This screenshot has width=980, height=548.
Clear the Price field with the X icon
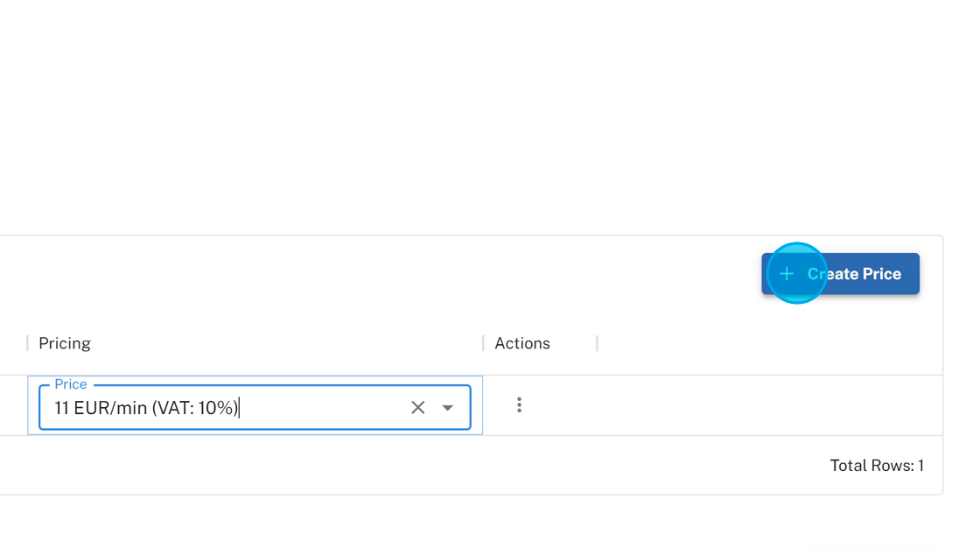418,407
